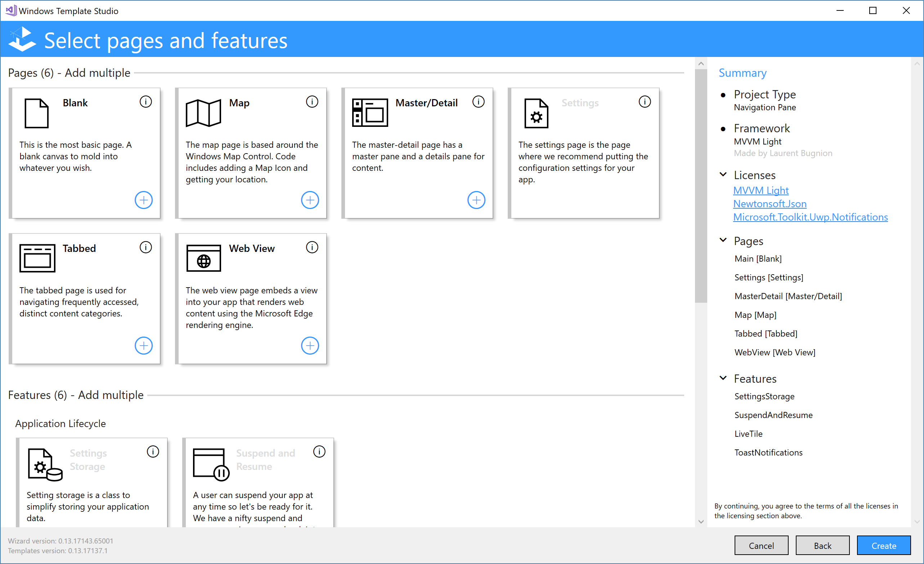
Task: Click the Tabbed page window icon
Action: (x=37, y=258)
